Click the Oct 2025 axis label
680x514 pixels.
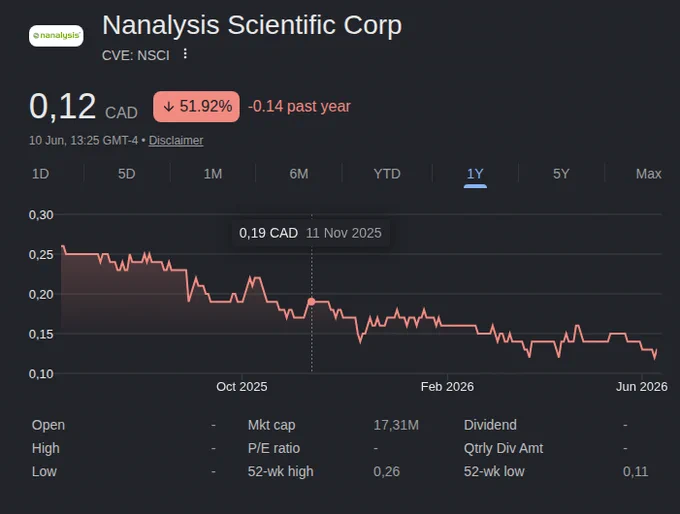click(242, 386)
